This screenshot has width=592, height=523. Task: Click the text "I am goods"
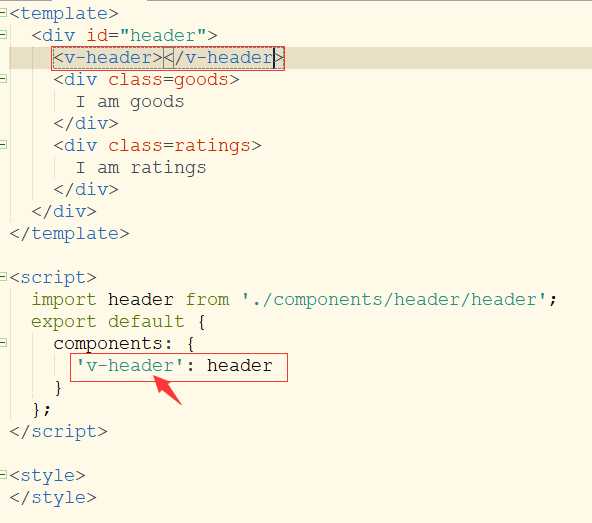[130, 102]
